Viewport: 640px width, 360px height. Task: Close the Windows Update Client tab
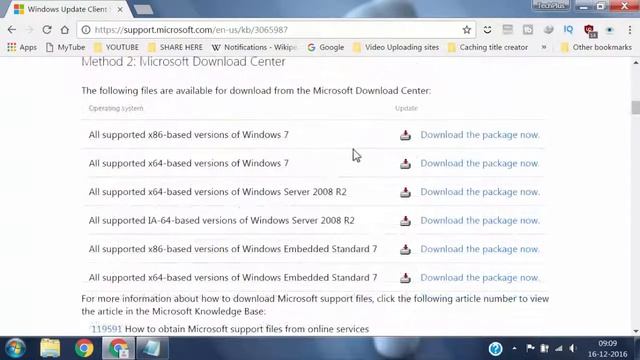tap(120, 9)
